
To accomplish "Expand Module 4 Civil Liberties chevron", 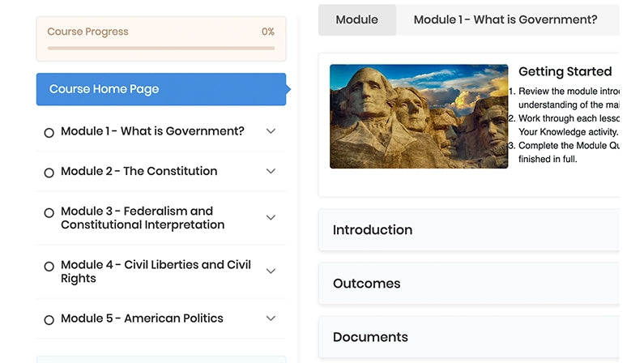I will click(271, 271).
